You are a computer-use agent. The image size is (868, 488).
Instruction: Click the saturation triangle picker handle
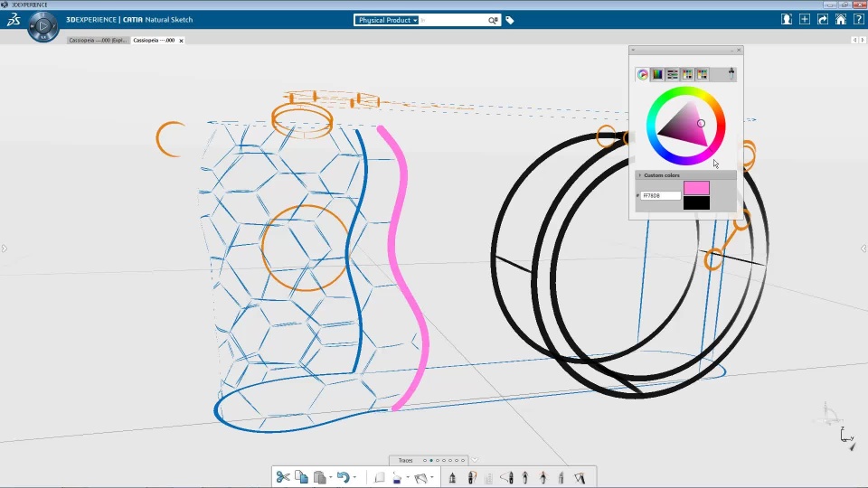pyautogui.click(x=701, y=124)
